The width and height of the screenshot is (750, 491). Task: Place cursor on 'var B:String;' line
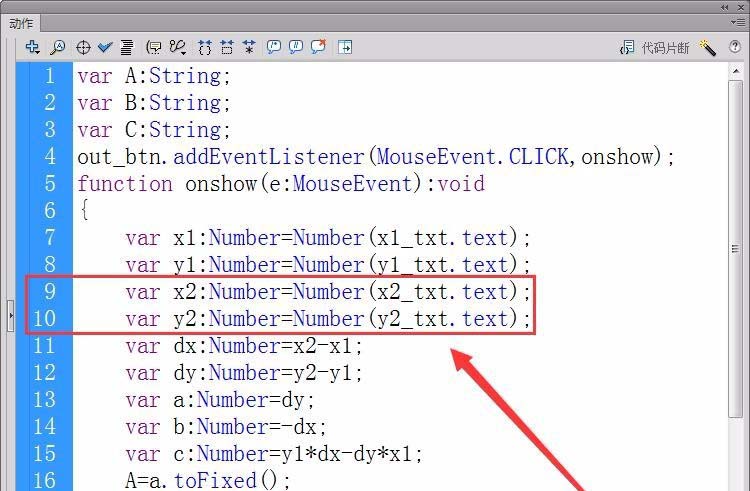154,103
